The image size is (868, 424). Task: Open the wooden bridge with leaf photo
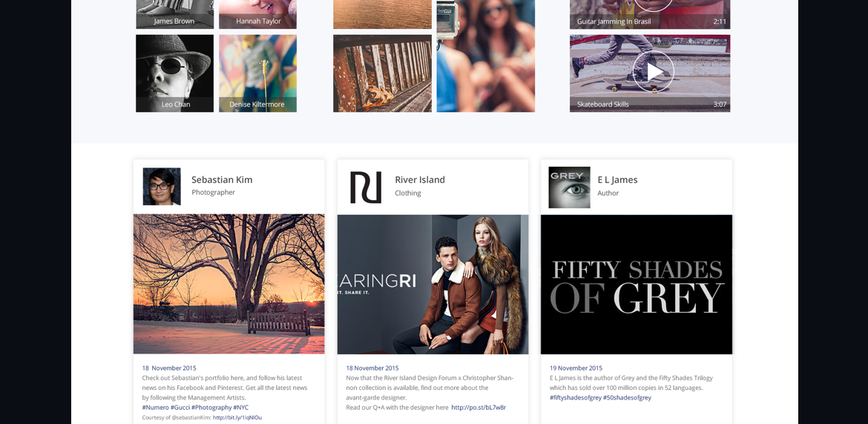click(382, 73)
